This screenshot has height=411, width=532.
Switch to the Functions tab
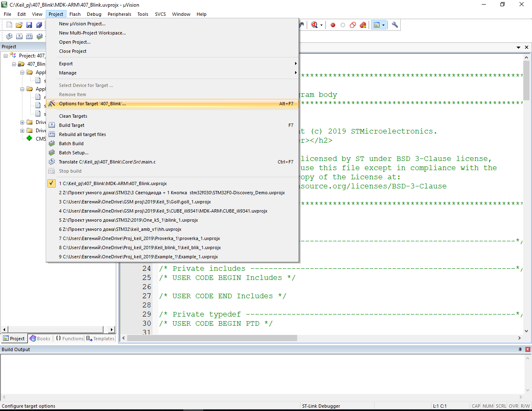pyautogui.click(x=69, y=339)
